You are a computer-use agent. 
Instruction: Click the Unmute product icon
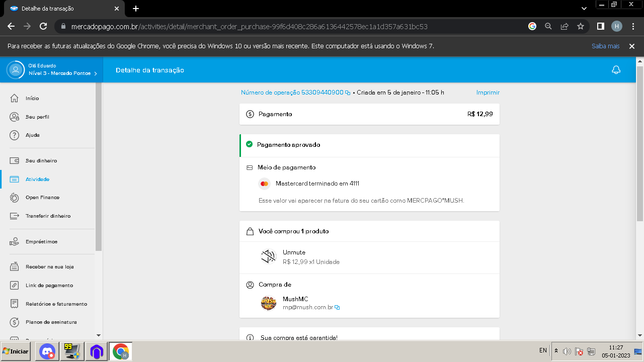pyautogui.click(x=269, y=257)
